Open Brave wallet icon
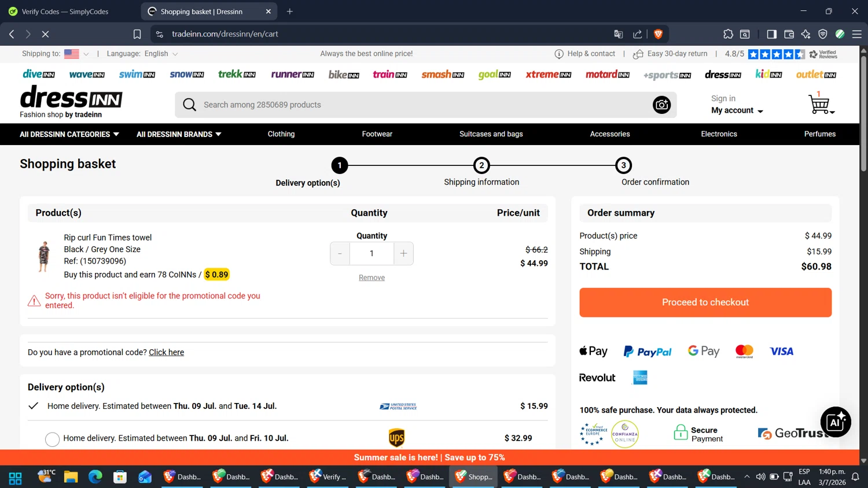 [x=789, y=34]
